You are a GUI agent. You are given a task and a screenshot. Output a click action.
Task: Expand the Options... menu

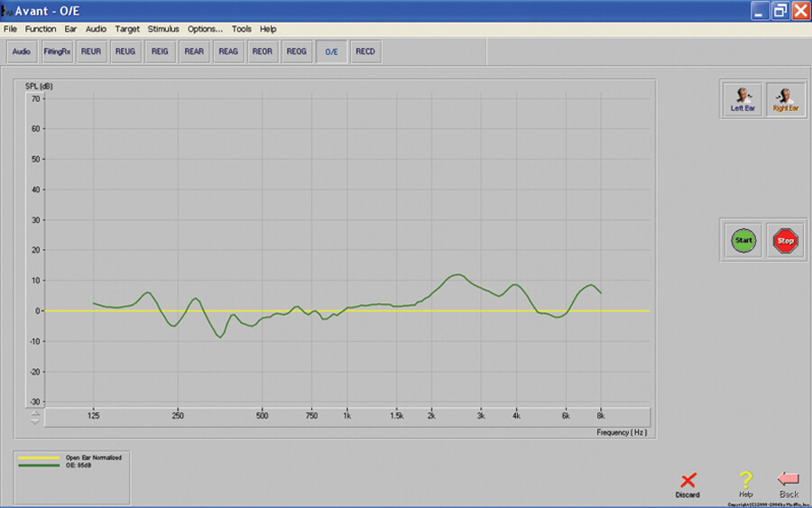point(205,29)
